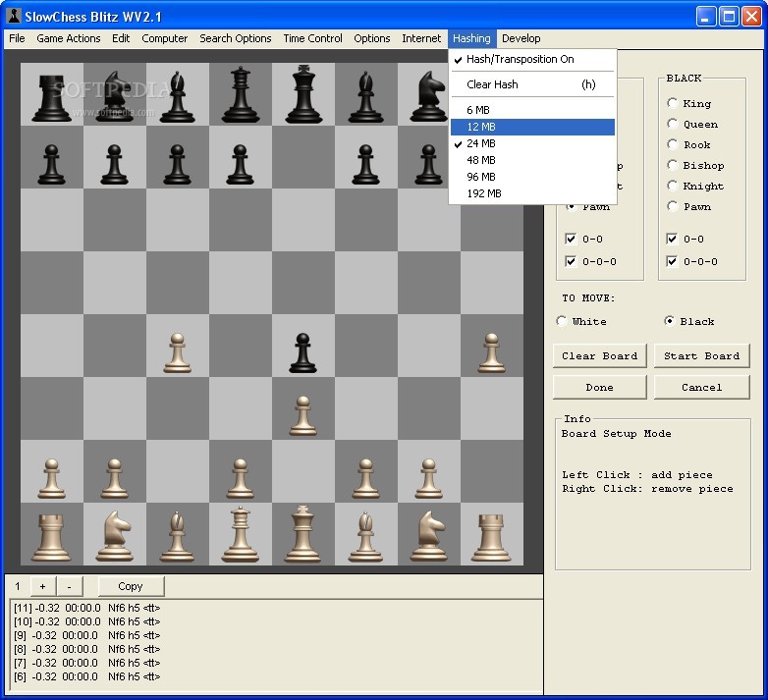Image resolution: width=768 pixels, height=700 pixels.
Task: Click the white pawn on g2
Action: click(x=429, y=479)
